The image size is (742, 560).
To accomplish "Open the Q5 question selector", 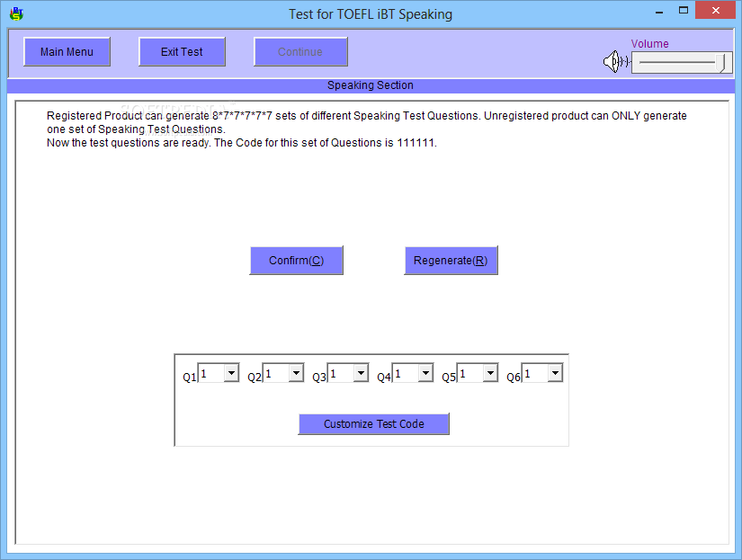I will 491,373.
